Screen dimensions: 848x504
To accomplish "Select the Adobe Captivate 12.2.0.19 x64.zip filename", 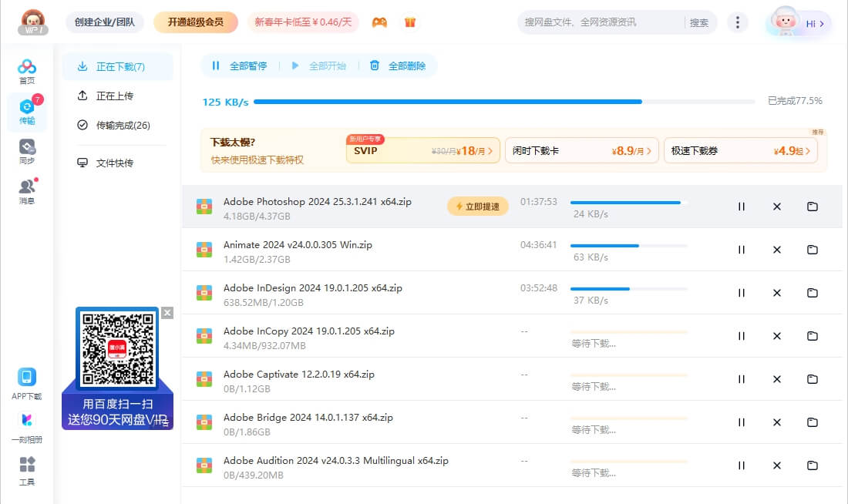I will click(x=299, y=375).
